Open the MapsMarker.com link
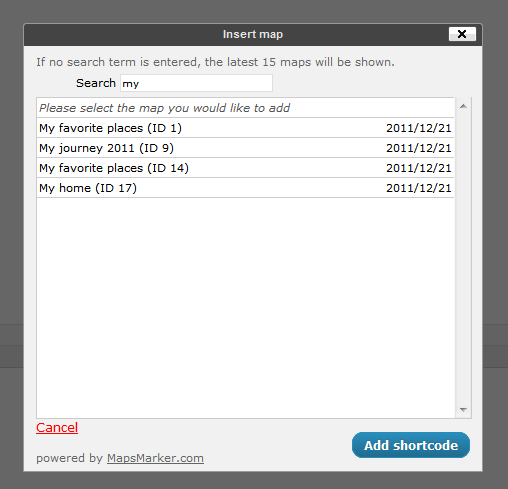Viewport: 508px width, 489px height. 155,458
